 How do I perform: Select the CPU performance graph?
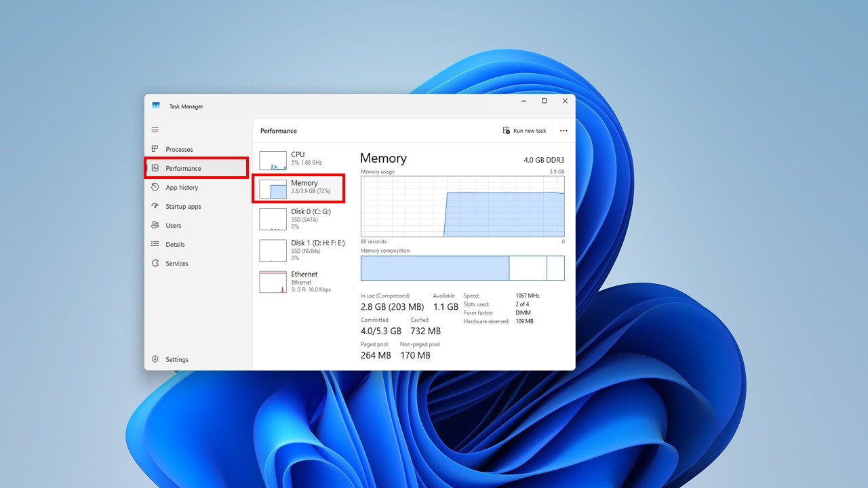pos(298,160)
